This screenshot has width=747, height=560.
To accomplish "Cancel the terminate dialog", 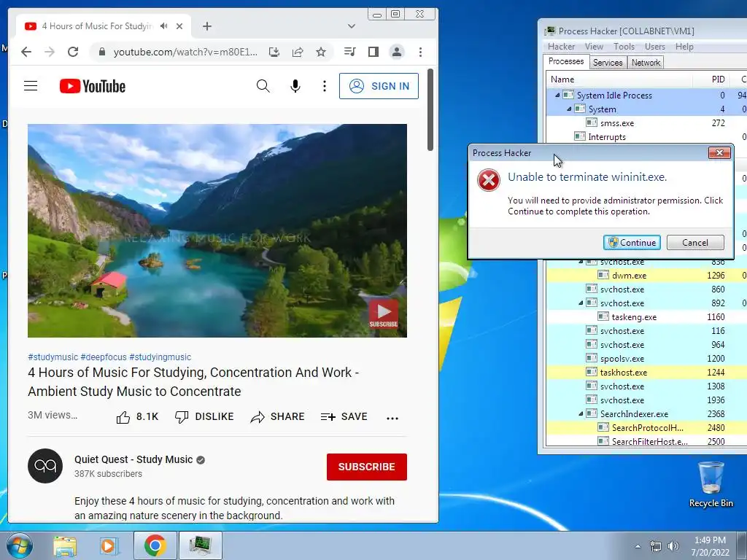I will coord(695,242).
